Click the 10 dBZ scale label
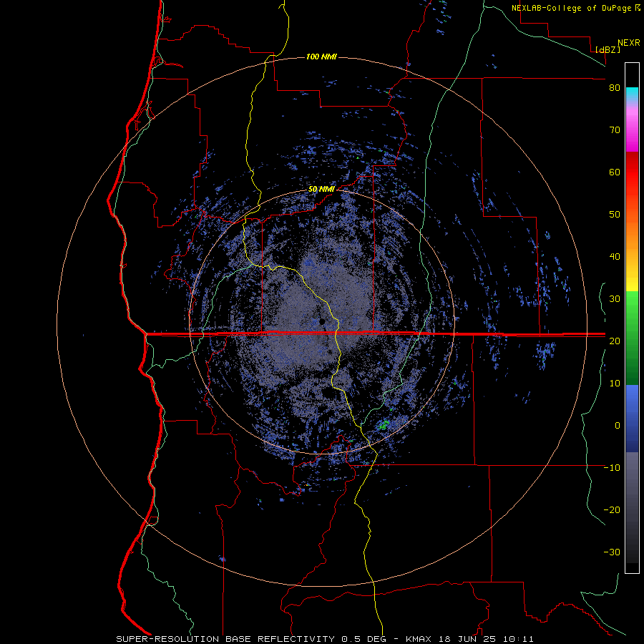 [615, 384]
